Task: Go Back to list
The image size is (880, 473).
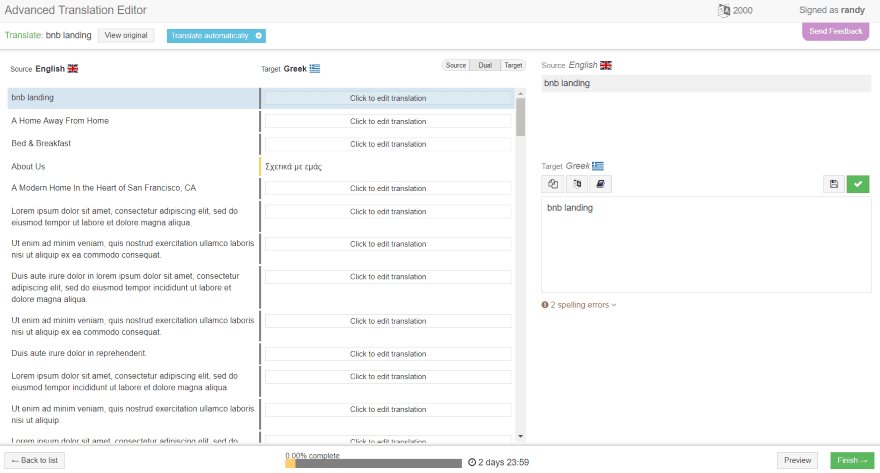Action: [35, 460]
